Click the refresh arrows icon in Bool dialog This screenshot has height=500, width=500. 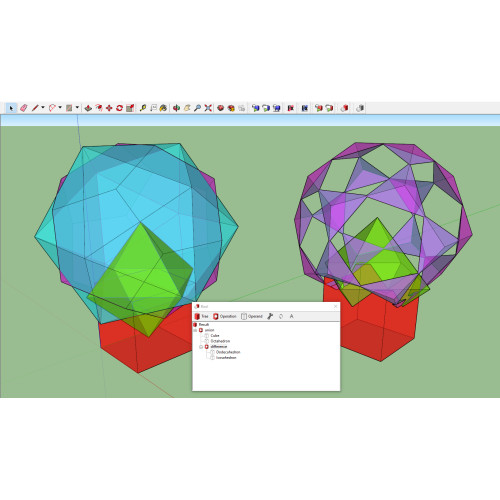[x=281, y=316]
